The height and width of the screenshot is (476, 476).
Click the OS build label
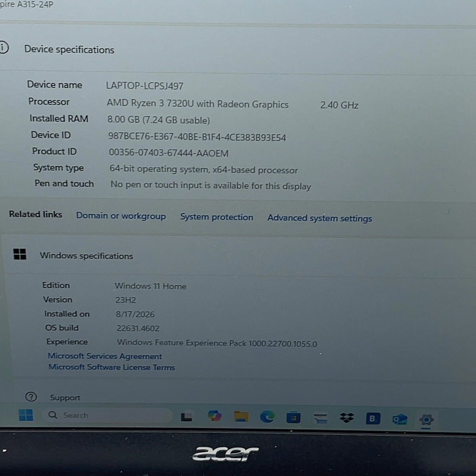click(x=62, y=328)
